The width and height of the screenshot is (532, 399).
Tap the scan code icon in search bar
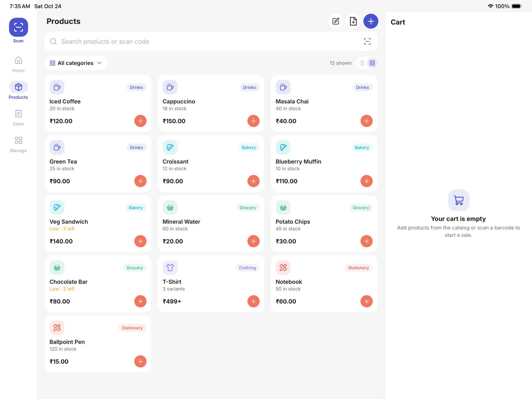click(x=367, y=41)
